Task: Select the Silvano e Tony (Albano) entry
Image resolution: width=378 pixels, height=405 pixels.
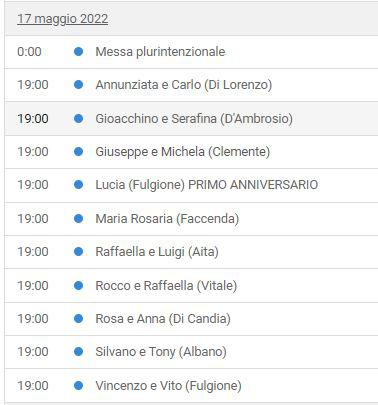Action: coord(161,352)
